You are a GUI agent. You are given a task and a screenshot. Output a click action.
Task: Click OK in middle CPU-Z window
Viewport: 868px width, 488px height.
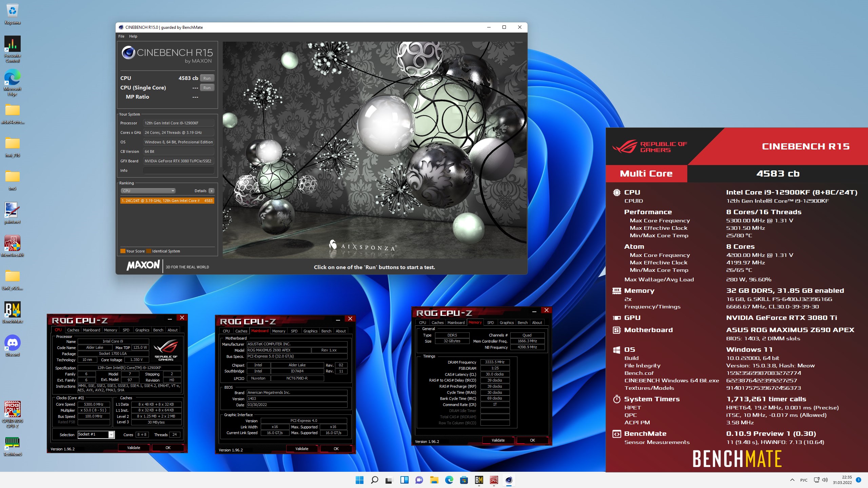pos(336,449)
